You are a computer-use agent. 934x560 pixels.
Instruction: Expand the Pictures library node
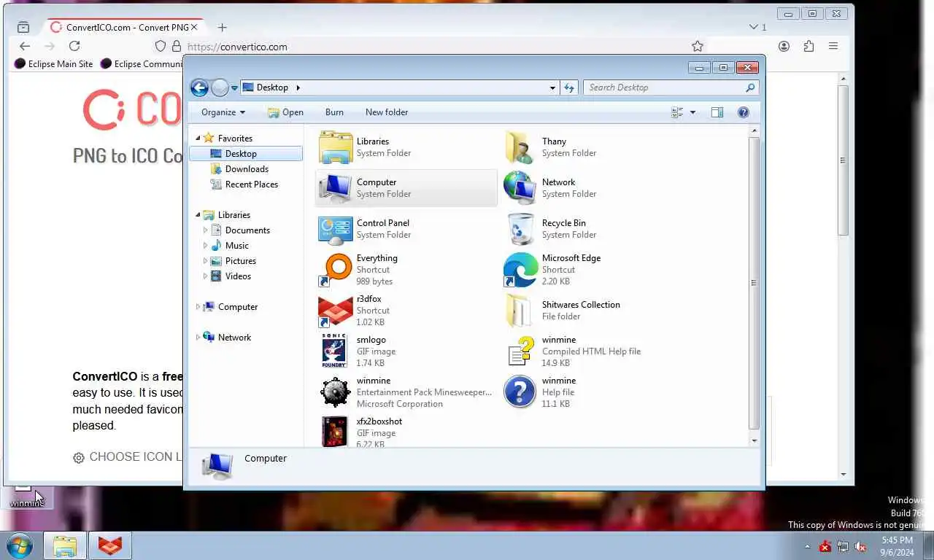[x=205, y=261]
